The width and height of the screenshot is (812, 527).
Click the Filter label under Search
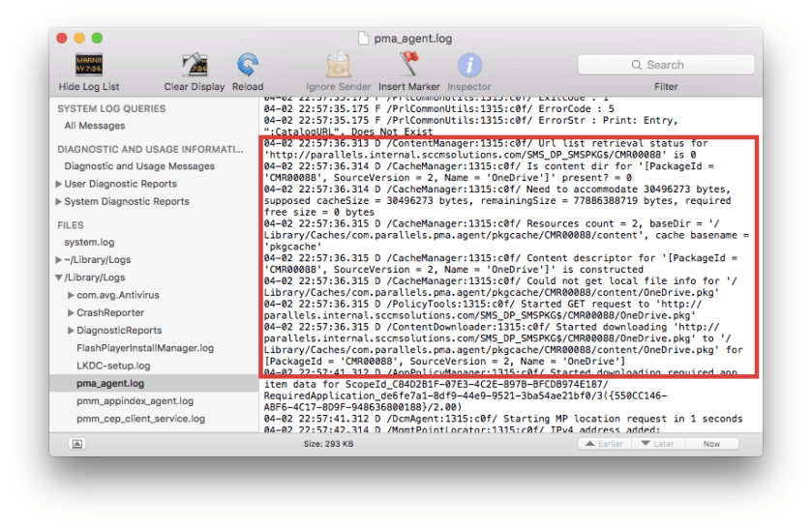pyautogui.click(x=666, y=86)
